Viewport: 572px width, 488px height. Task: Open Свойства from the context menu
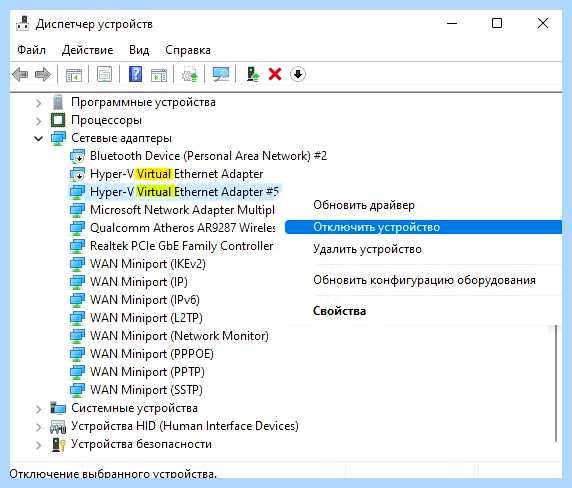pos(339,311)
